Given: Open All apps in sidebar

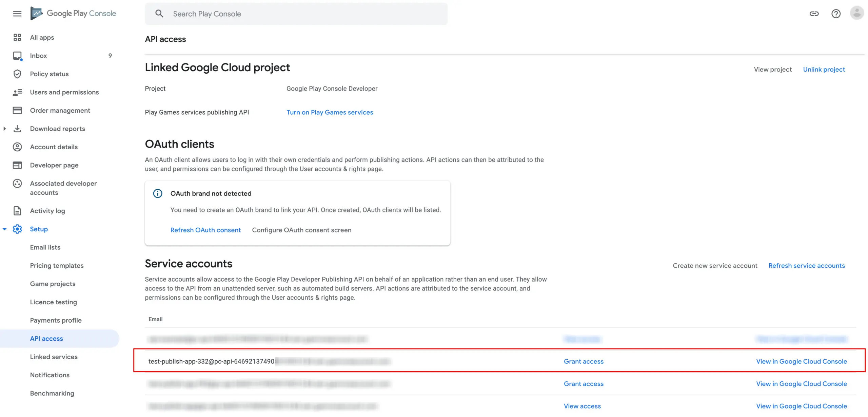Looking at the screenshot, I should pyautogui.click(x=42, y=37).
